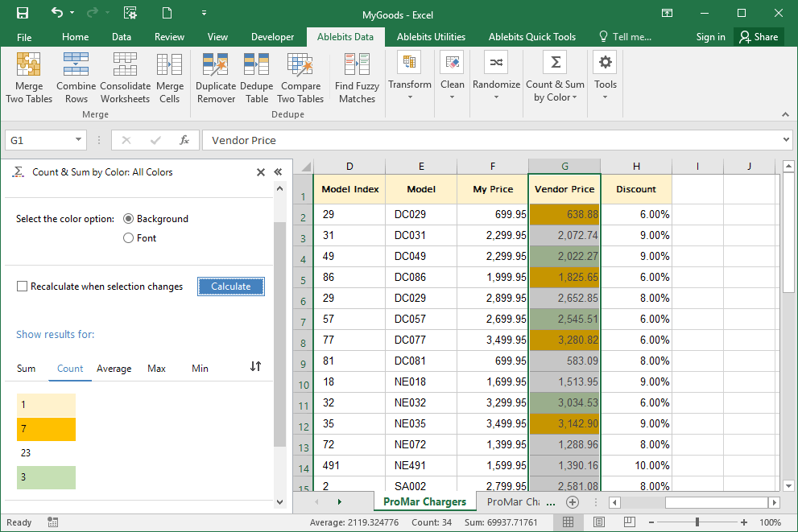This screenshot has width=798, height=532.
Task: Open the new document icon
Action: [167, 13]
